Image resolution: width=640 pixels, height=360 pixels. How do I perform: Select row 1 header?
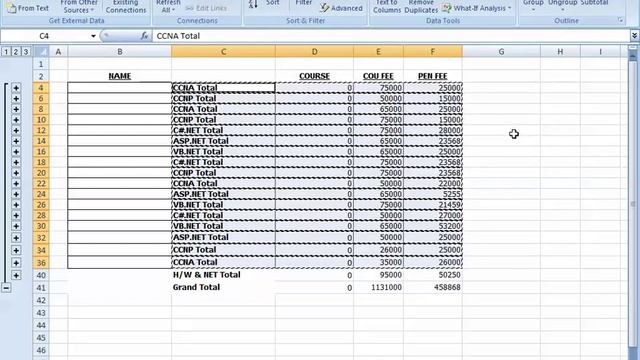(41, 64)
